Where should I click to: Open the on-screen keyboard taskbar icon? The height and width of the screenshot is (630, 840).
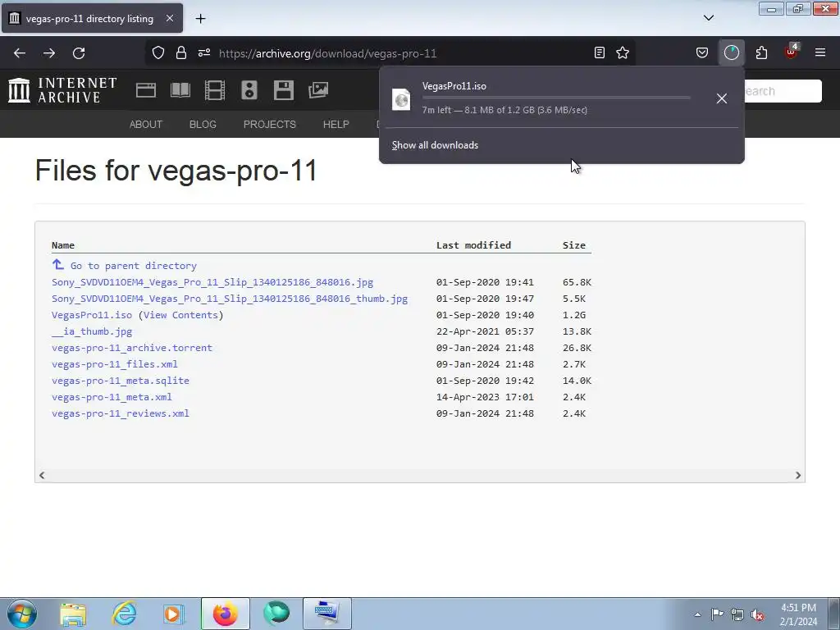click(326, 614)
